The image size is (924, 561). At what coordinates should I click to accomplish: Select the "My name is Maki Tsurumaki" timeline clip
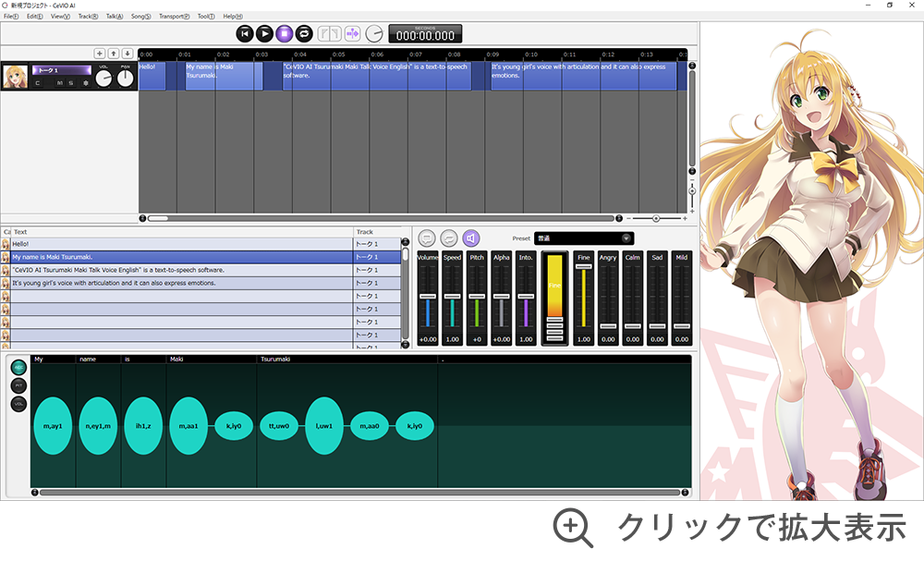[x=224, y=76]
